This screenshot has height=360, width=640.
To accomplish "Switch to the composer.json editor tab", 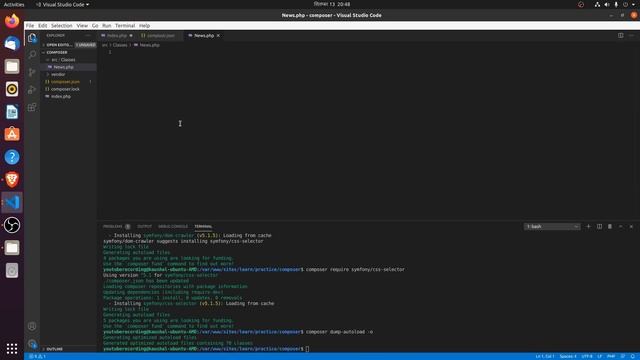I will [160, 36].
